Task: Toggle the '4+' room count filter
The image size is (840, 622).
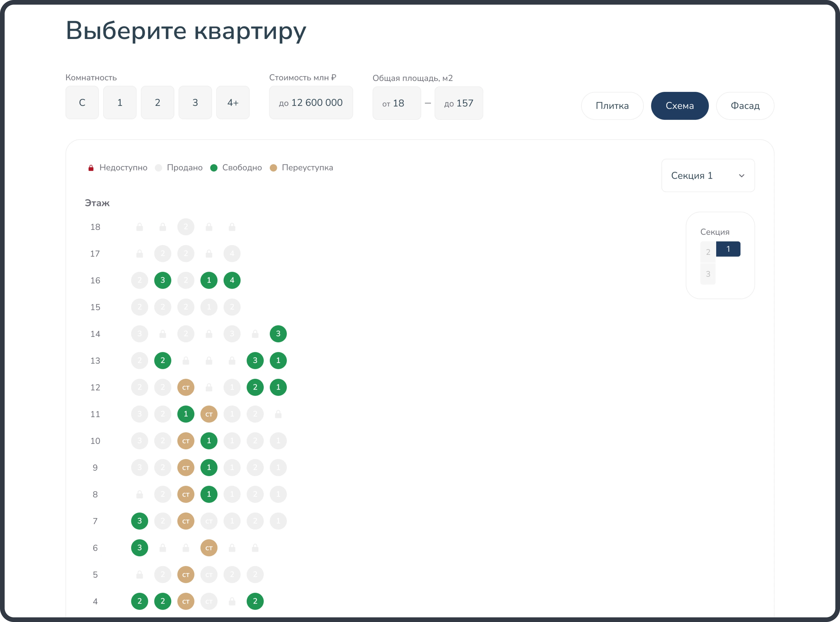Action: [233, 102]
